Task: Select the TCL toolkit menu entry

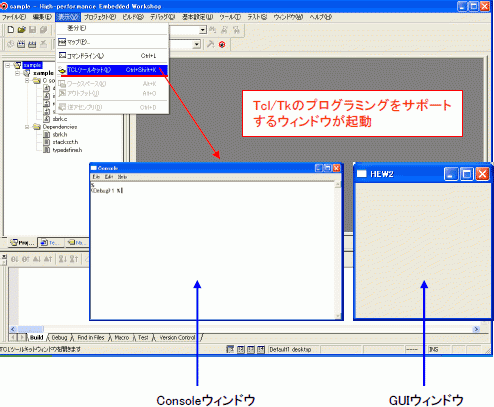Action: pos(112,70)
